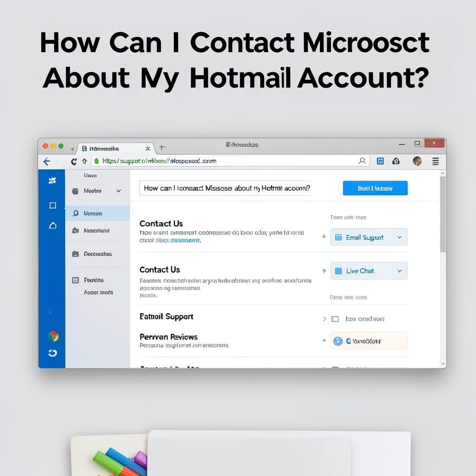
Task: Click the small arrow left of the browser tab
Action: [x=72, y=149]
